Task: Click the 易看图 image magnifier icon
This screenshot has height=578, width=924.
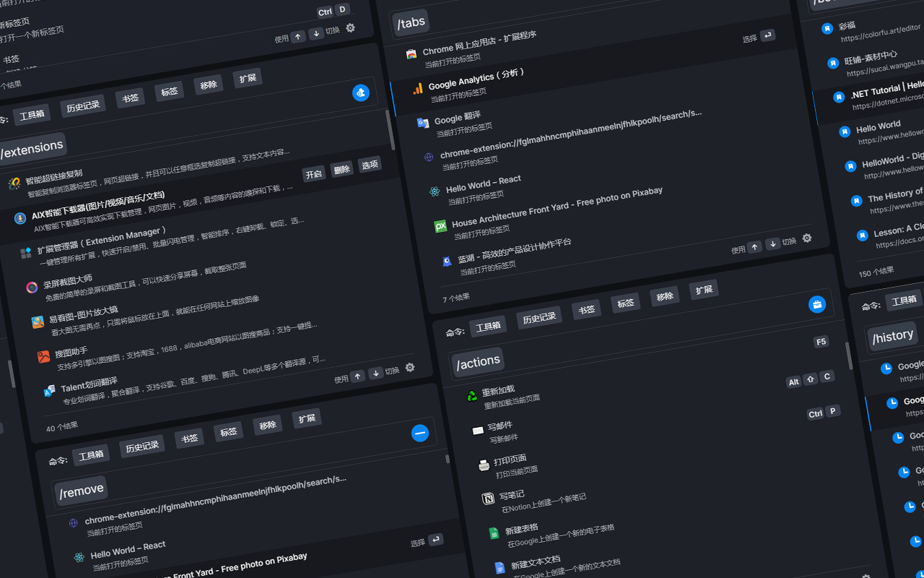Action: click(x=38, y=322)
